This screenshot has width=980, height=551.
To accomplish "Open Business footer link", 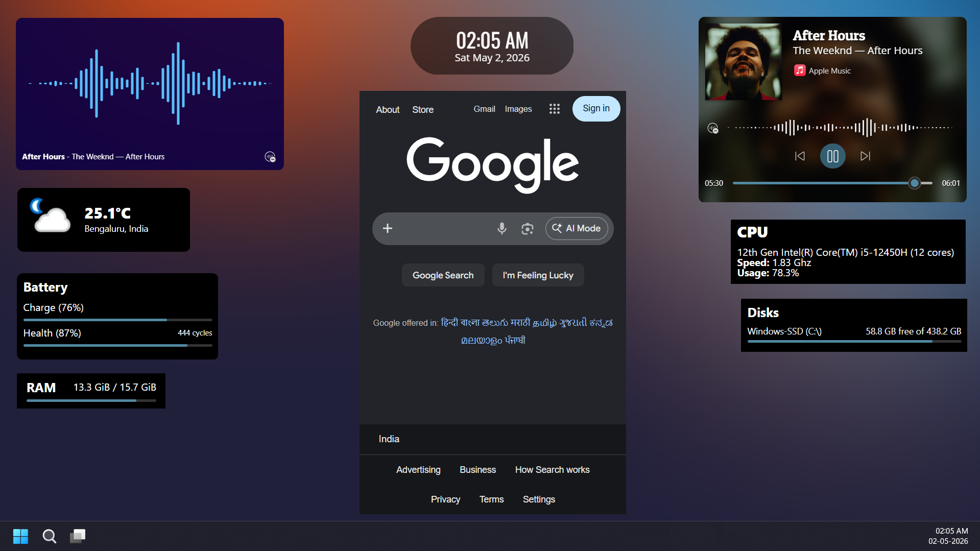I will [477, 470].
